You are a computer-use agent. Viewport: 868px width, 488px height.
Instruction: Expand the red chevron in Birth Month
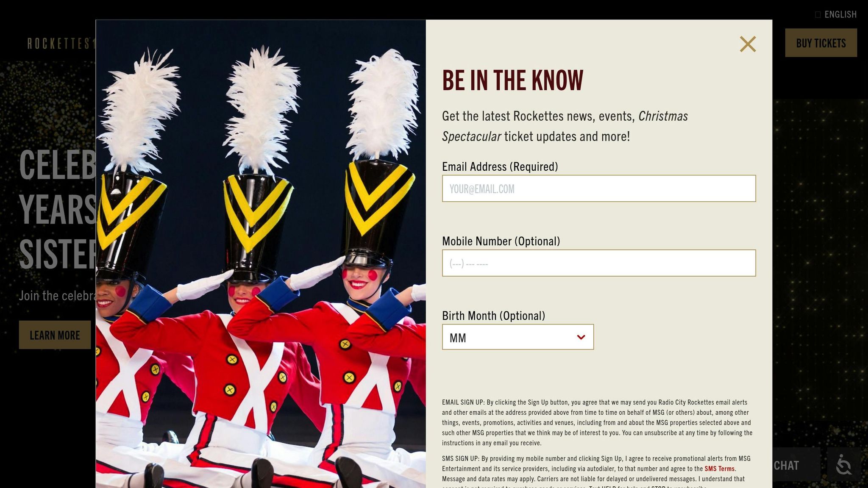(x=581, y=337)
